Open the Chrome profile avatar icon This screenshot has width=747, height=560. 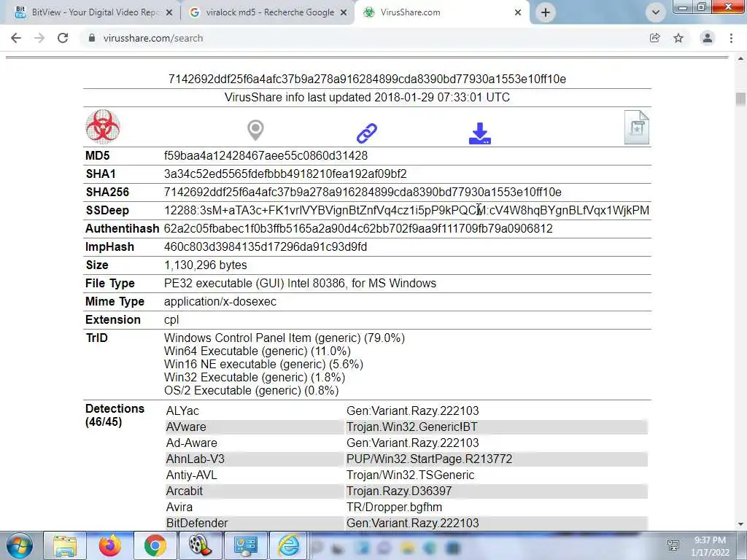coord(708,38)
